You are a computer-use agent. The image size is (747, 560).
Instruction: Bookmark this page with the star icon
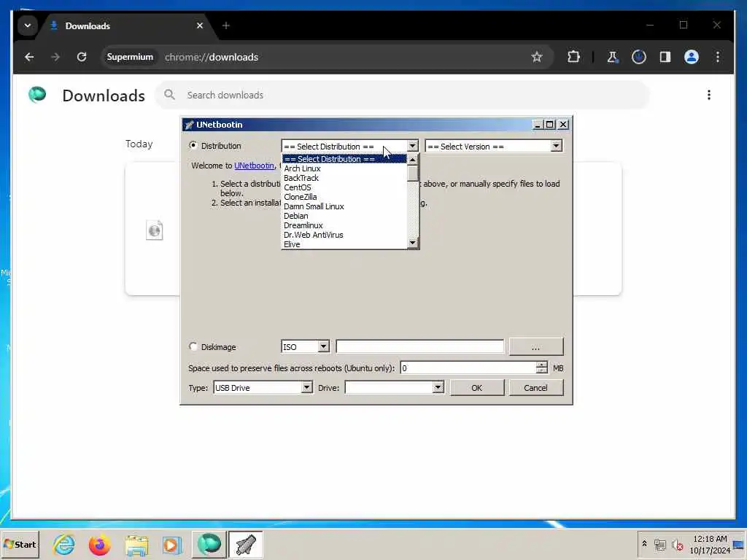click(537, 57)
